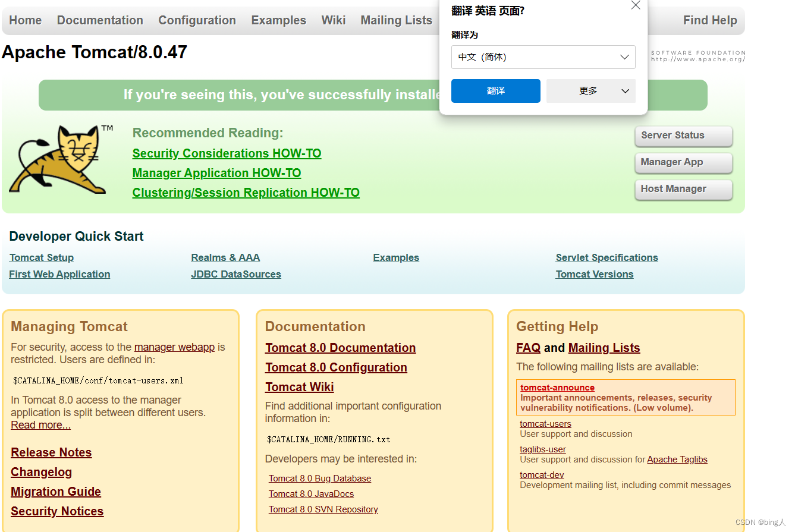
Task: Click the manager webapp link
Action: pos(174,347)
